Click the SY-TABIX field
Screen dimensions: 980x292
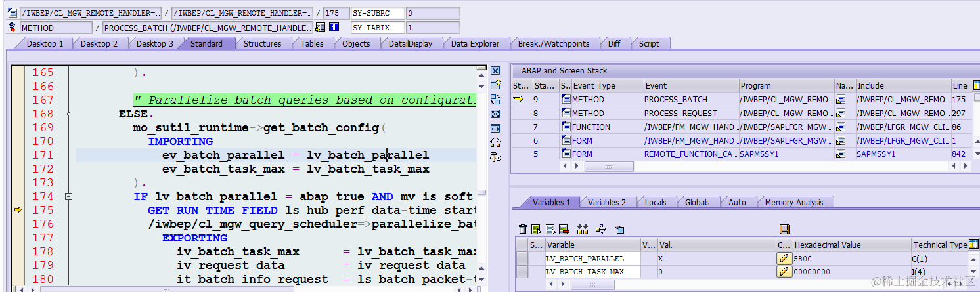pyautogui.click(x=378, y=28)
